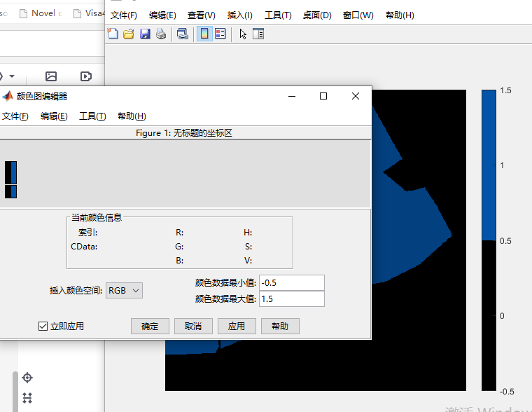Click the New Figure toolbar icon
This screenshot has height=412, width=532.
pyautogui.click(x=113, y=34)
